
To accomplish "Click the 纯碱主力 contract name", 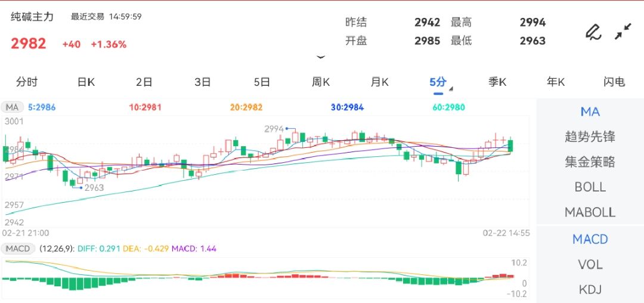I will coord(32,17).
